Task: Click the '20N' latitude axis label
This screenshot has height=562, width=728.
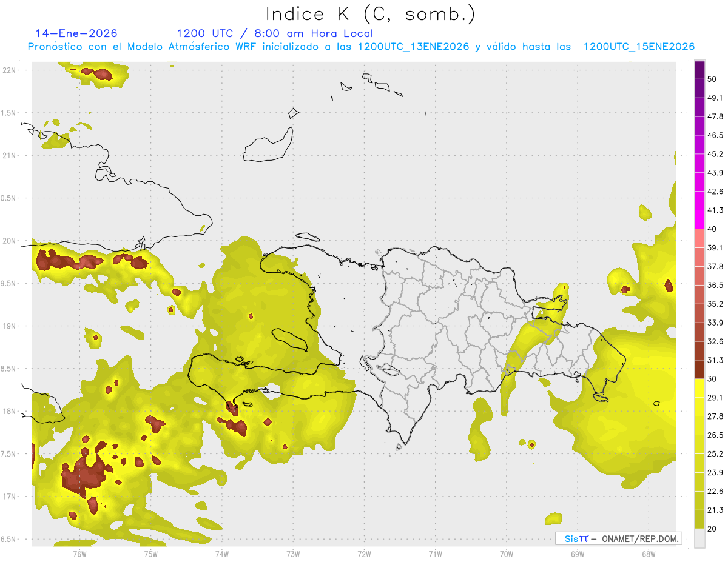Action: point(9,241)
